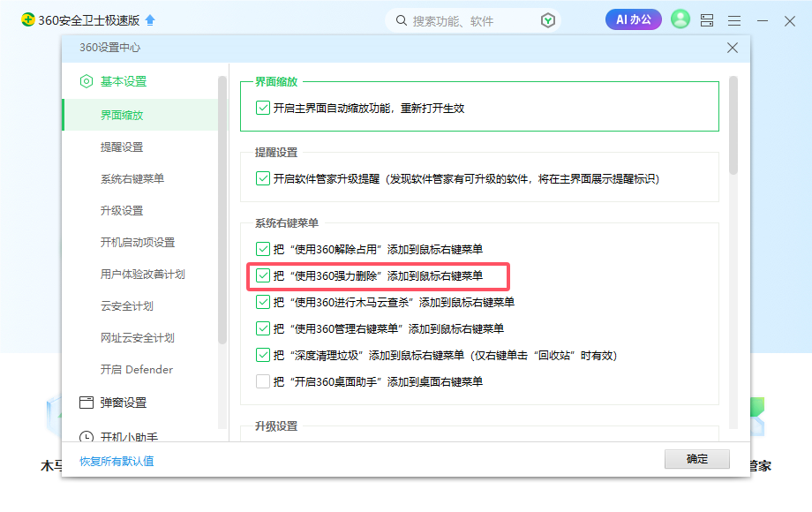Click 360安全卫士极速版 title text
The height and width of the screenshot is (512, 812).
(89, 20)
